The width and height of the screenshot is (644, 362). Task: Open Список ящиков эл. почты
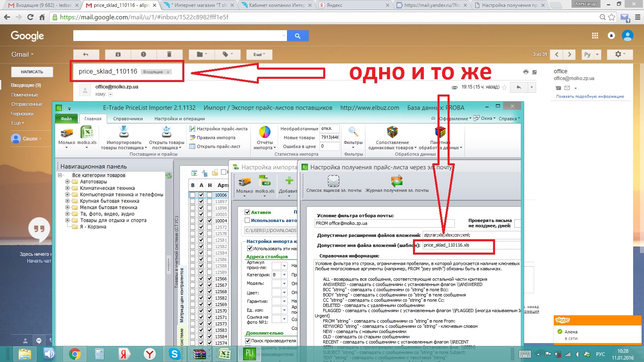(x=334, y=183)
